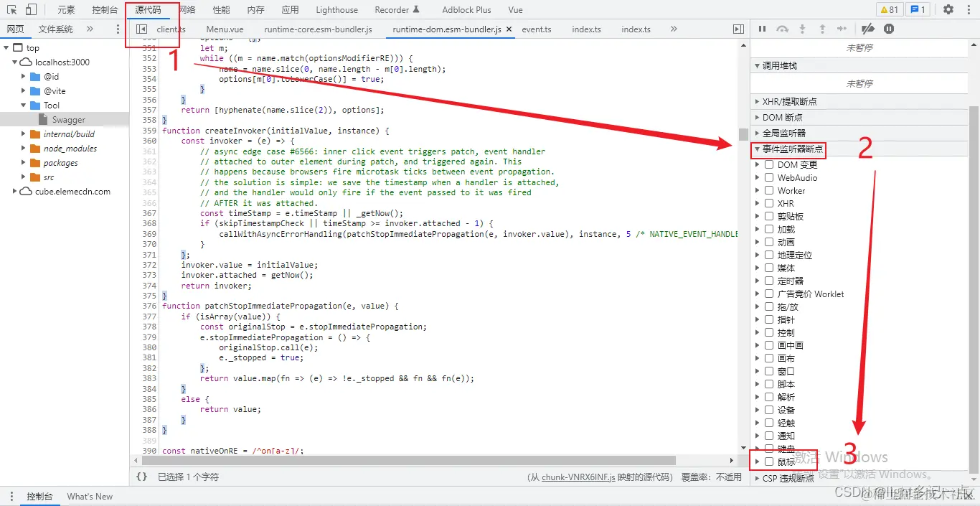
Task: Toggle the device toolbar icon
Action: [x=31, y=10]
